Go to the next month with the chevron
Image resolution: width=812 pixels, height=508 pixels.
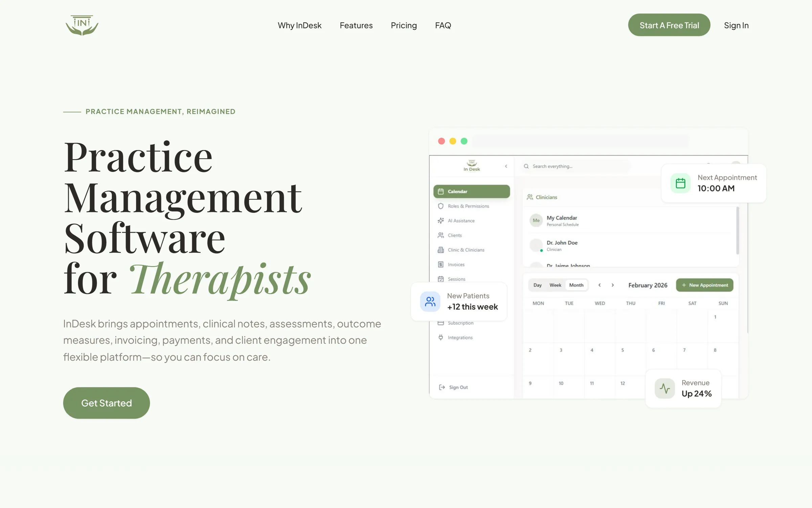[x=612, y=285]
